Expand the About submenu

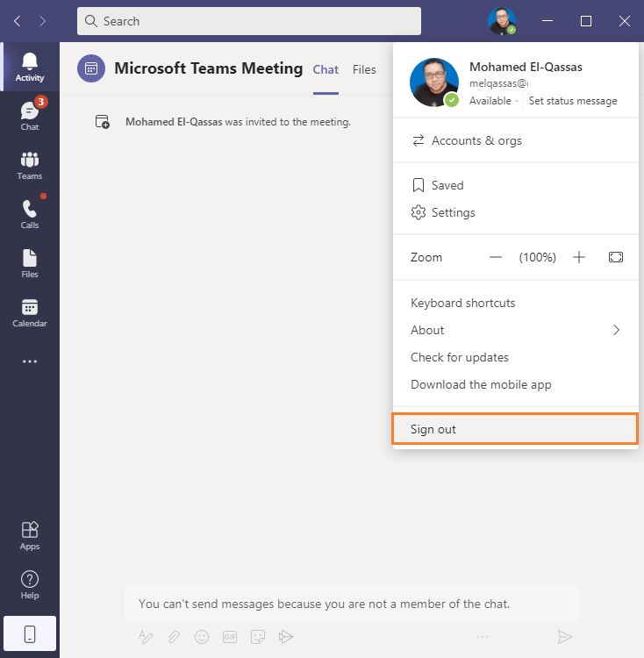516,330
